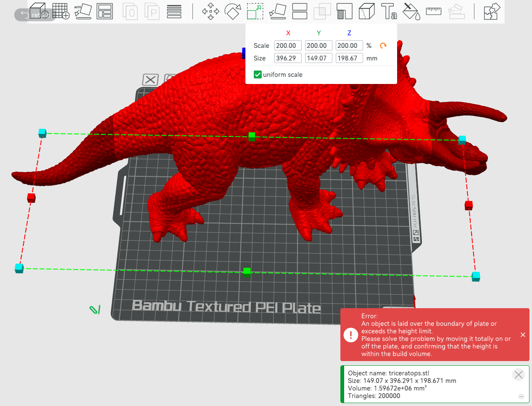The image size is (532, 406).
Task: Dismiss the red error notification
Action: pyautogui.click(x=523, y=335)
